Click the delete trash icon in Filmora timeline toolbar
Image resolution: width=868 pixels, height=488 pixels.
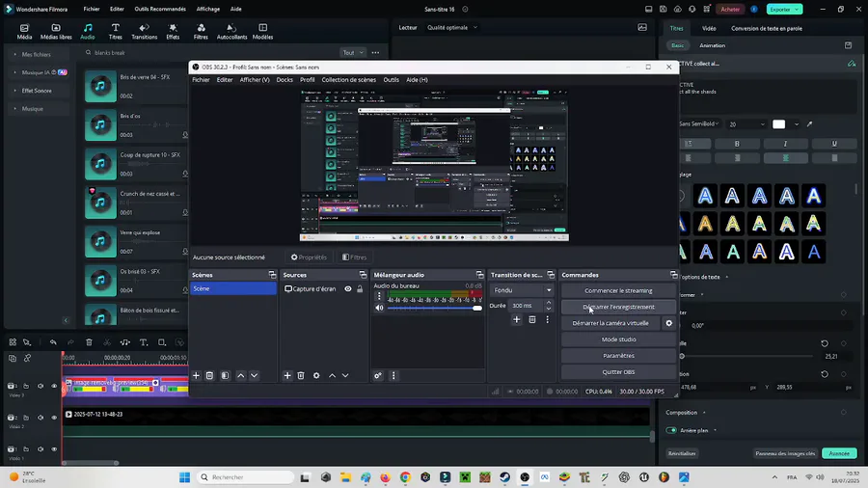coord(89,342)
